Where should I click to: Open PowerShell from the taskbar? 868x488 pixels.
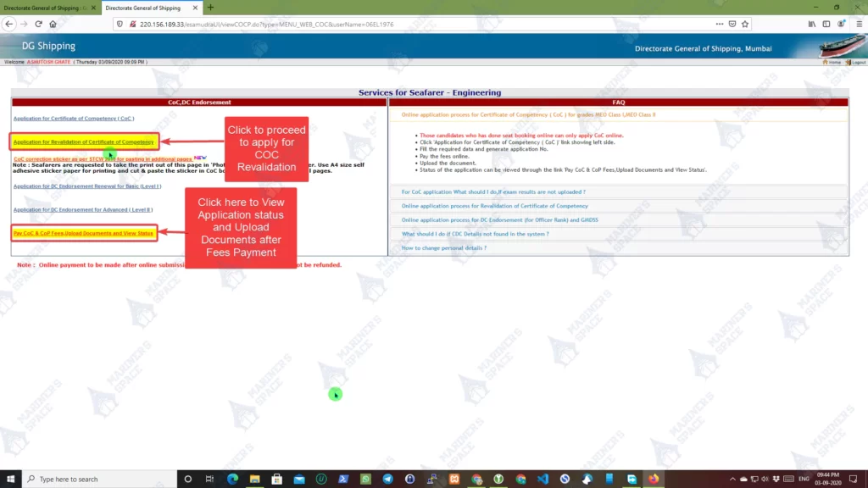point(343,479)
